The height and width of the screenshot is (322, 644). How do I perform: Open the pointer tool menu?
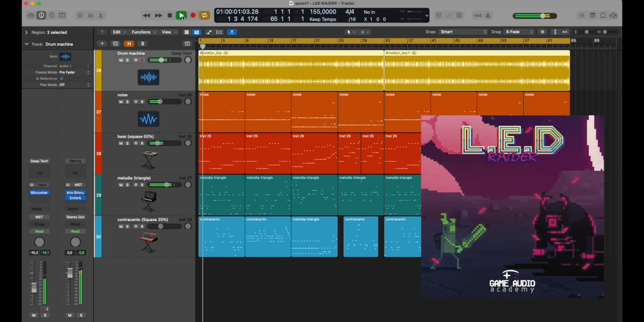351,32
